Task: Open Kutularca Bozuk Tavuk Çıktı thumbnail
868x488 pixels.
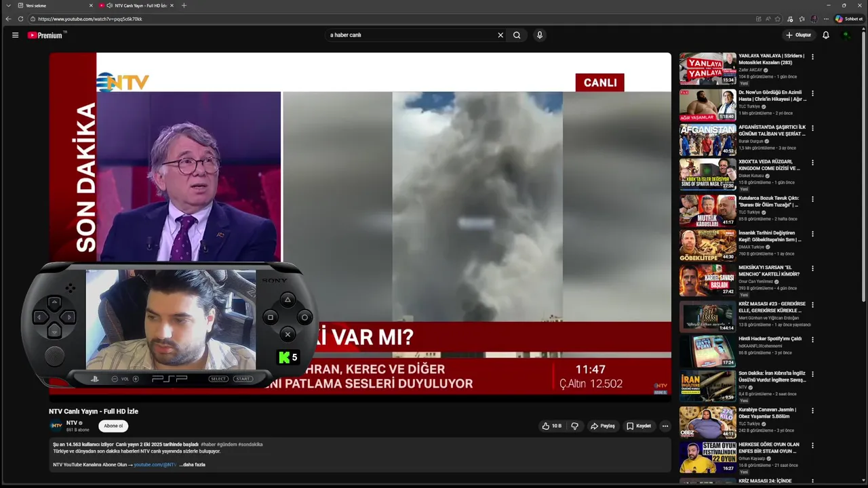Action: (707, 209)
